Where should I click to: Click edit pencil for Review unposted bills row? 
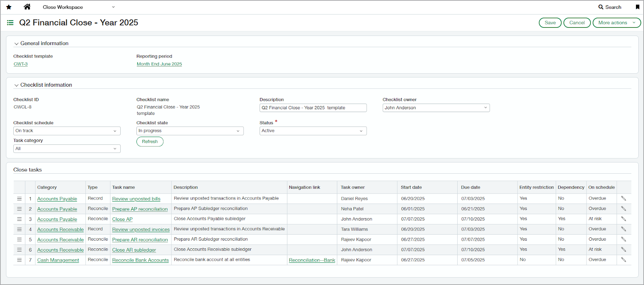pos(623,198)
